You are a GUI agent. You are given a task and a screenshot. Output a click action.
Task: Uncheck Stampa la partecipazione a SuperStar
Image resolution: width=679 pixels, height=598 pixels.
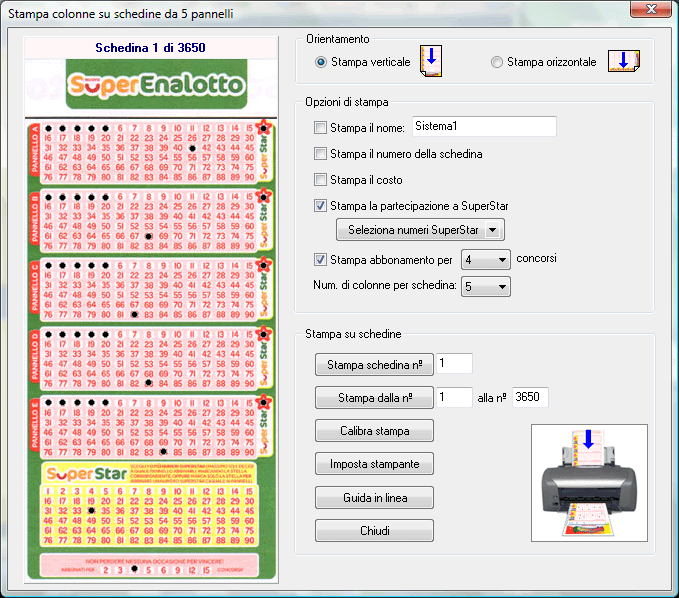(320, 206)
